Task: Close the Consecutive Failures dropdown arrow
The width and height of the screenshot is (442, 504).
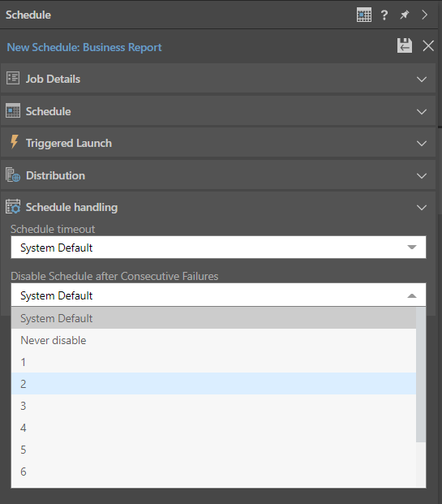Action: (x=412, y=295)
